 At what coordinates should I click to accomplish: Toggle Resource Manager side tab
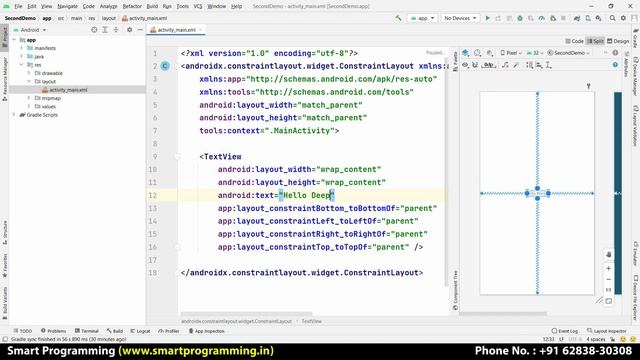point(4,78)
